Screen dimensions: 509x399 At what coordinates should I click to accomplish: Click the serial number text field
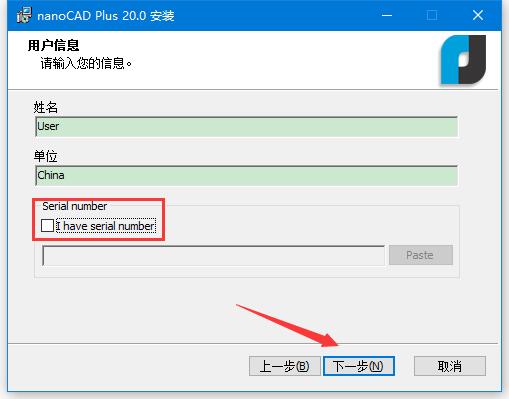click(x=213, y=256)
